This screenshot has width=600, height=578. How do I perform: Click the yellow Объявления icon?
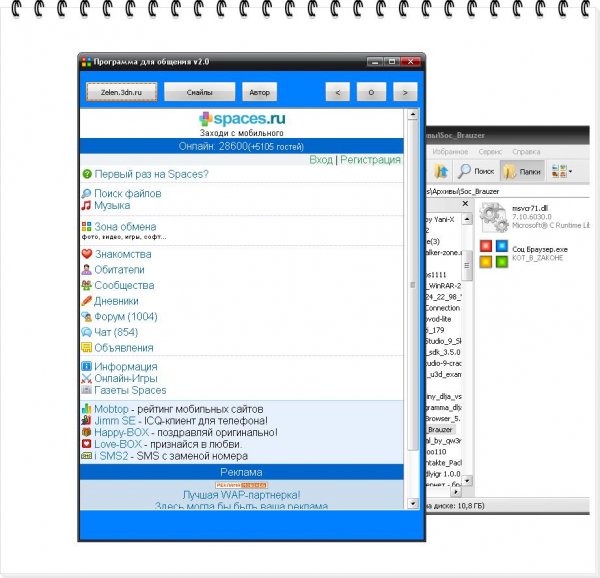(86, 348)
